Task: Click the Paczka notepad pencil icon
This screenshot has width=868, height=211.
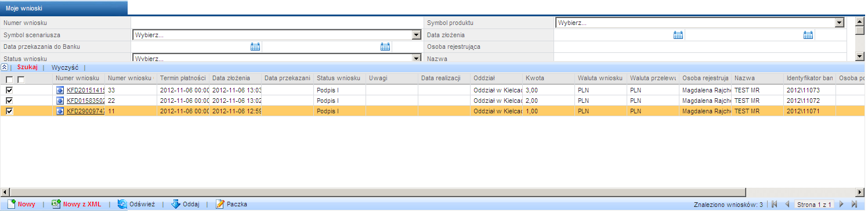Action: [220, 204]
